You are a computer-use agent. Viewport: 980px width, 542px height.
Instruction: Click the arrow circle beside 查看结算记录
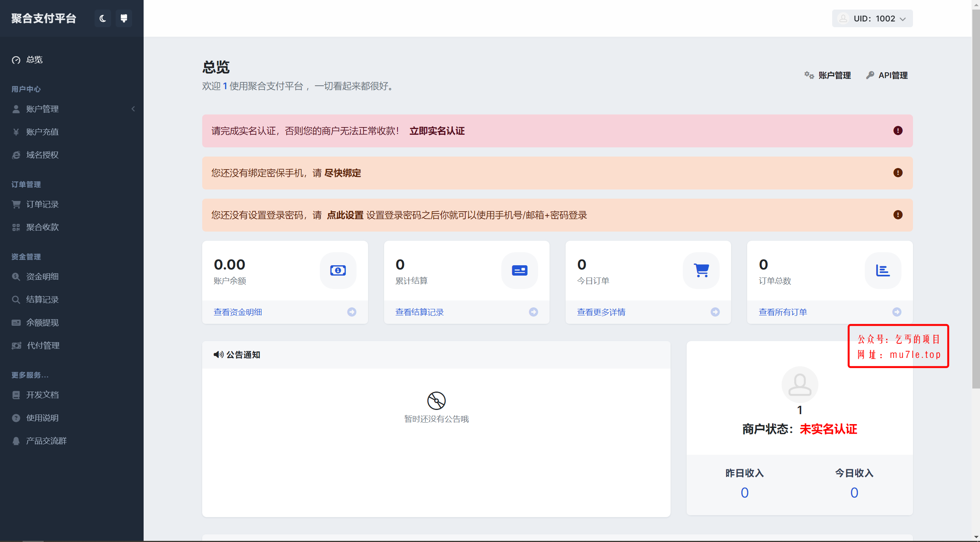(x=533, y=312)
